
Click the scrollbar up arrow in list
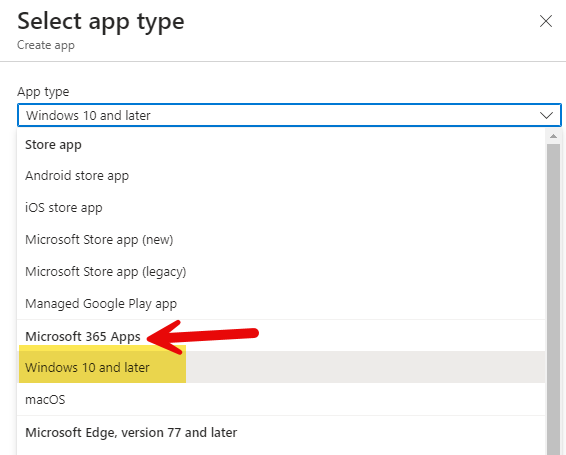[x=553, y=136]
